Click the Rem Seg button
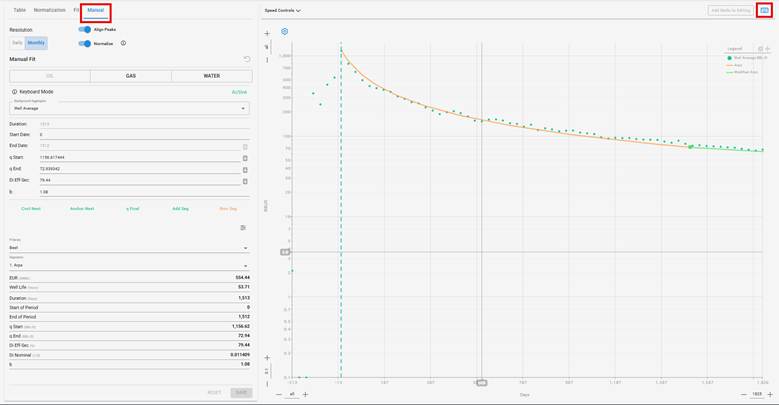779x405 pixels. click(228, 209)
